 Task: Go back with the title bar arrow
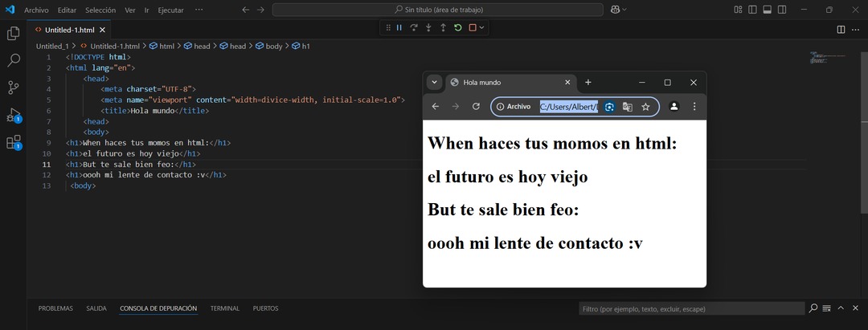coord(246,10)
